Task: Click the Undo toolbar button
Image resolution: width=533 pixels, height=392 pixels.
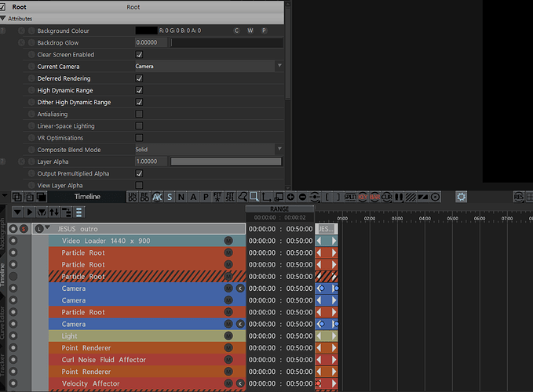Action: tap(132, 197)
